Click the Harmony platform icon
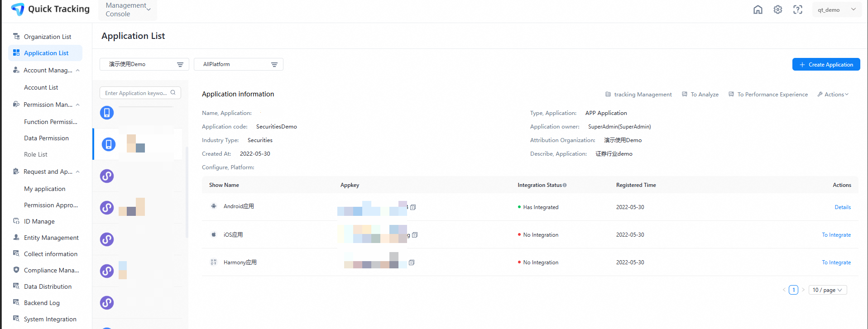The height and width of the screenshot is (329, 868). click(x=214, y=262)
